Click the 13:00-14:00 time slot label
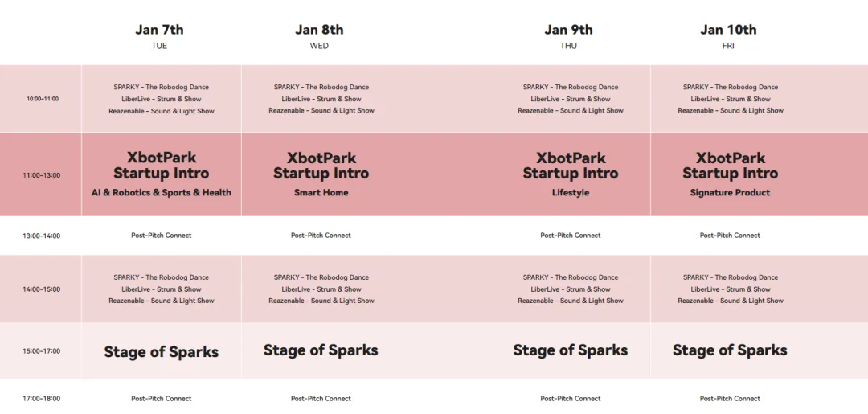 point(41,236)
